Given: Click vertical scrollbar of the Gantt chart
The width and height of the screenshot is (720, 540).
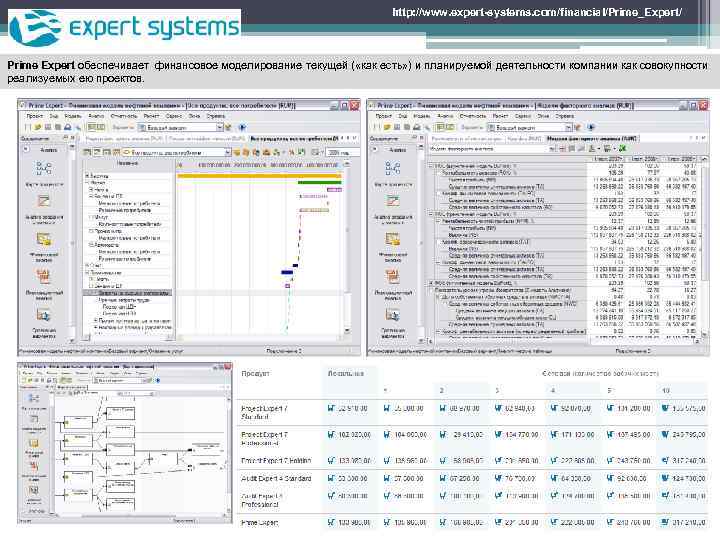Looking at the screenshot, I should pos(347,248).
